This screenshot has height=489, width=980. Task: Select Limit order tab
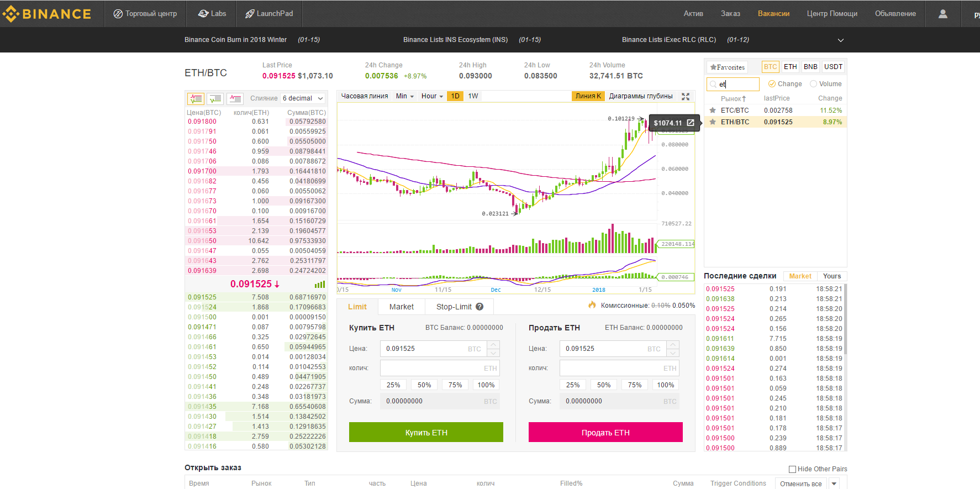point(357,307)
